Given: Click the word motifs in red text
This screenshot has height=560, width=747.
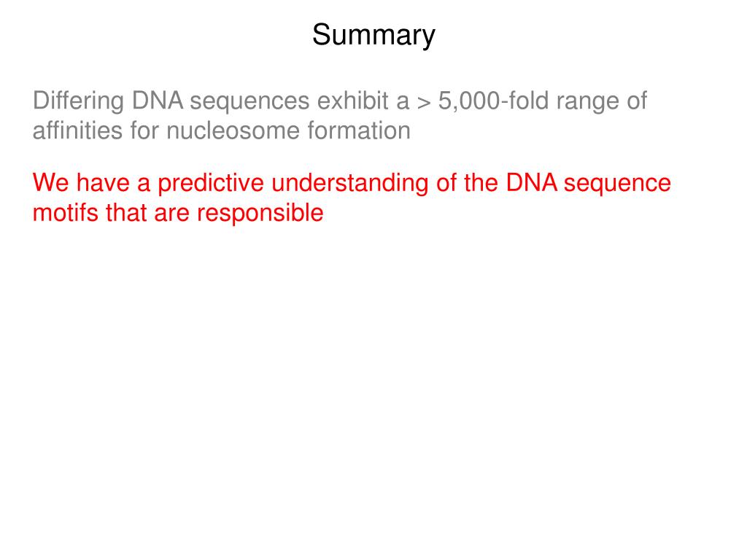Looking at the screenshot, I should (x=65, y=212).
